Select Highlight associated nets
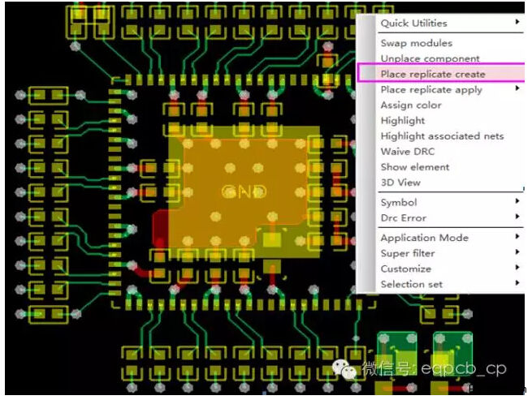Screen dimensions: 532x400 [442, 135]
